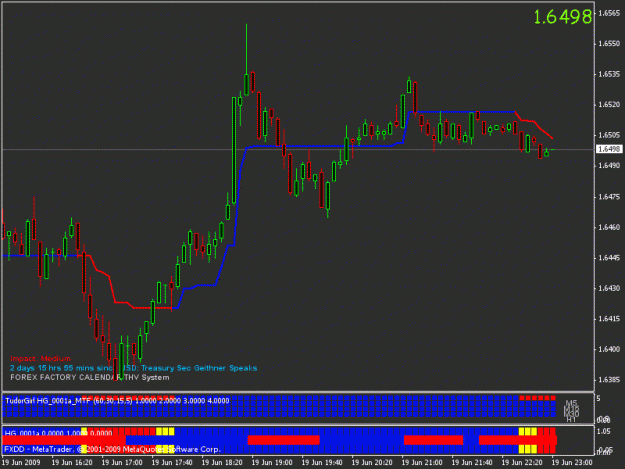The width and height of the screenshot is (625, 469).
Task: Click the 19 Jun 17:00 time label
Action: tap(122, 463)
